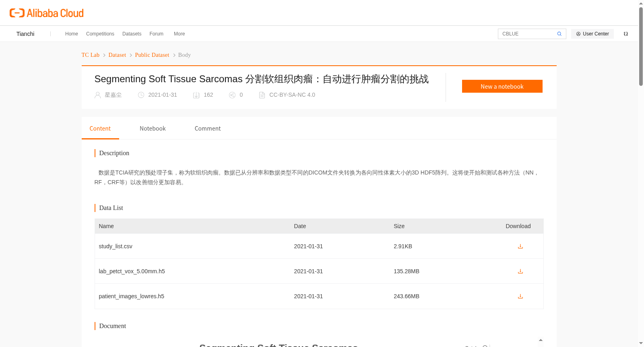Click the study_list.csv file name

pyautogui.click(x=116, y=246)
